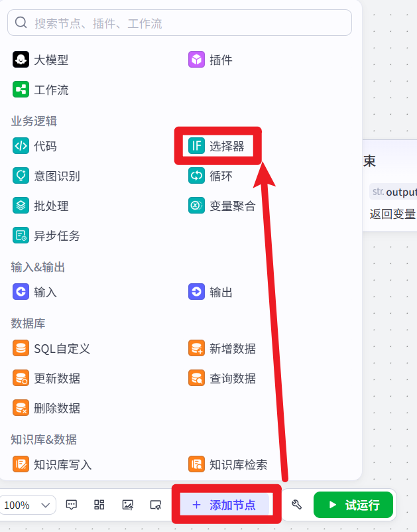This screenshot has height=532, width=417.
Task: Click the 大模型 label
Action: [51, 60]
